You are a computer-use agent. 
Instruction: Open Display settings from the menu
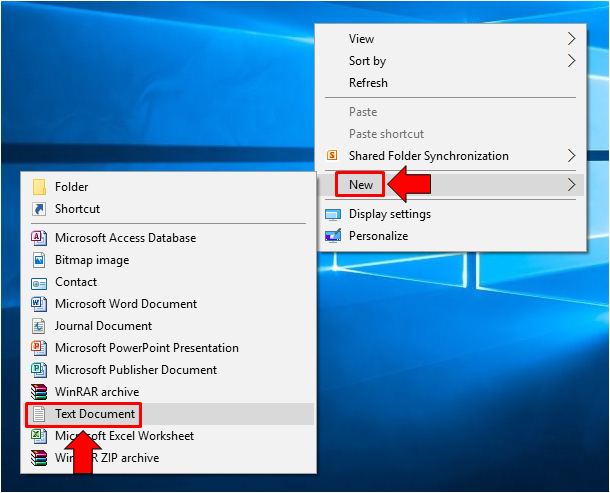[450, 214]
